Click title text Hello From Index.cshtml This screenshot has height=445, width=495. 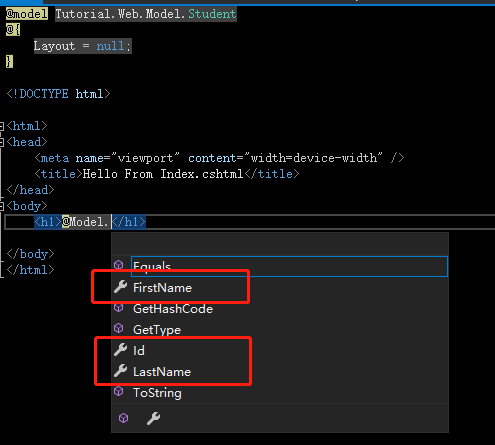163,174
